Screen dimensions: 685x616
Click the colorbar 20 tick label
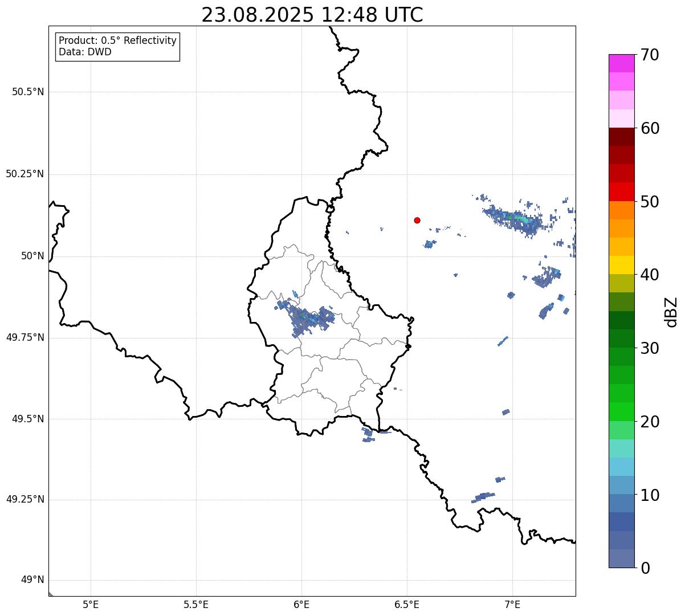point(649,422)
